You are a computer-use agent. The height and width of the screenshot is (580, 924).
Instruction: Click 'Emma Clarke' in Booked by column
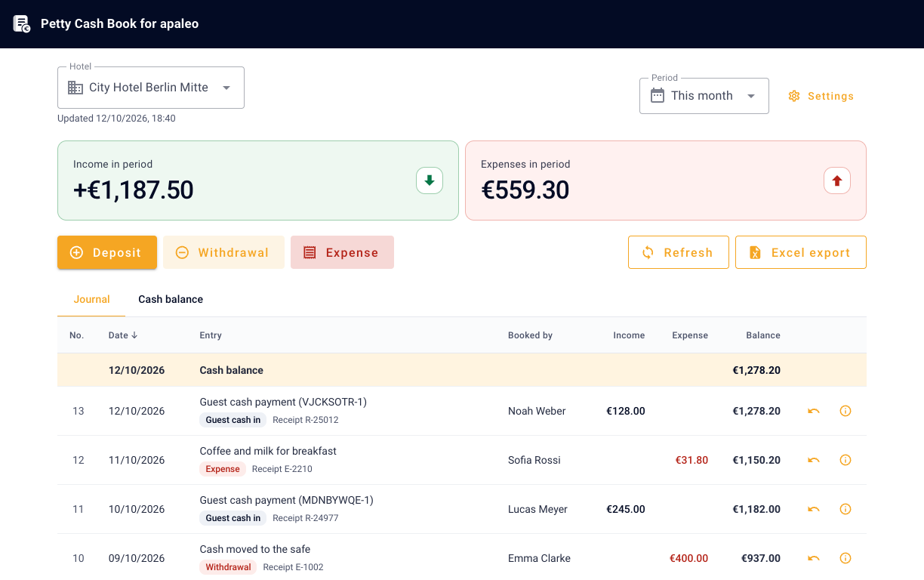point(539,558)
